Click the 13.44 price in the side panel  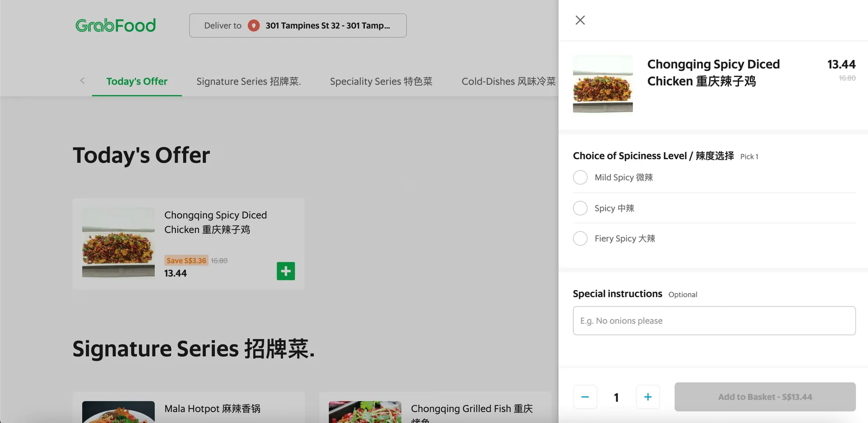[x=841, y=64]
